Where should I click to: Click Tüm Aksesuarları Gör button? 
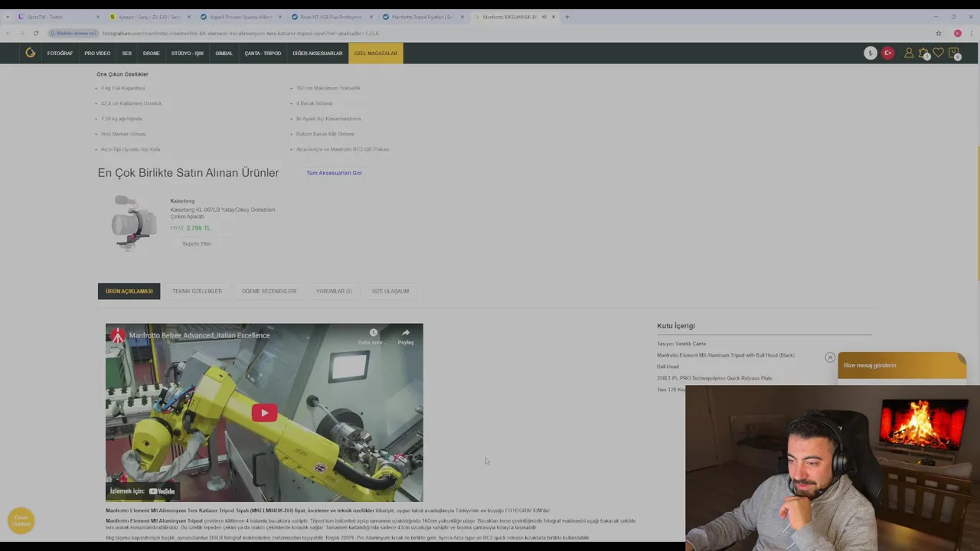coord(334,173)
